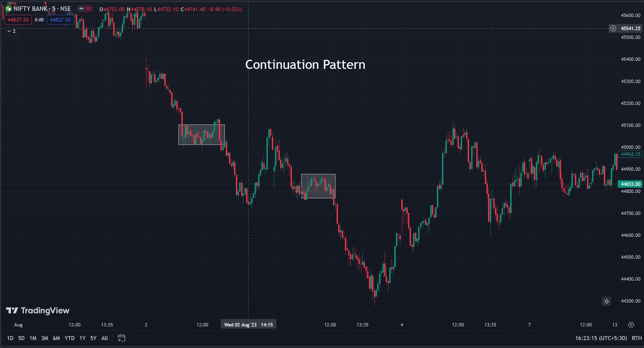Select the All time range
Image resolution: width=644 pixels, height=348 pixels.
tap(105, 338)
